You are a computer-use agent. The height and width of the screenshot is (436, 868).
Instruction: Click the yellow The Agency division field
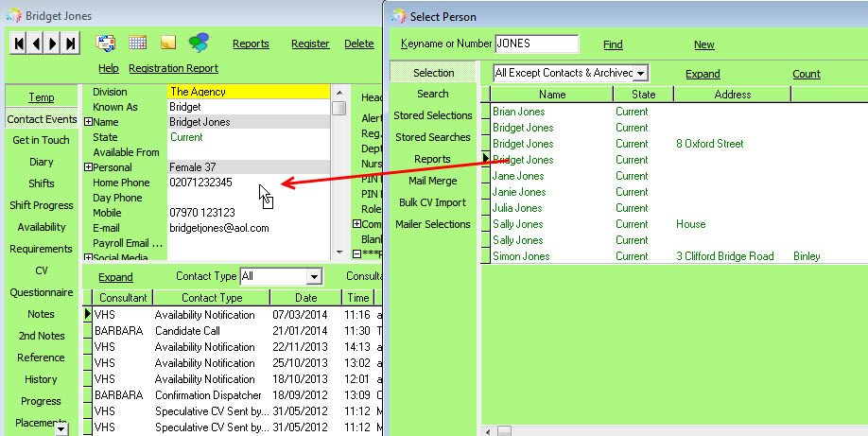[249, 92]
